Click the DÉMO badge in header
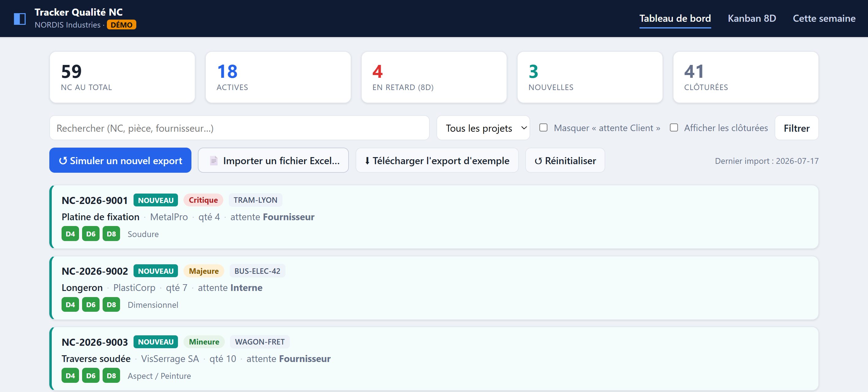 point(121,25)
